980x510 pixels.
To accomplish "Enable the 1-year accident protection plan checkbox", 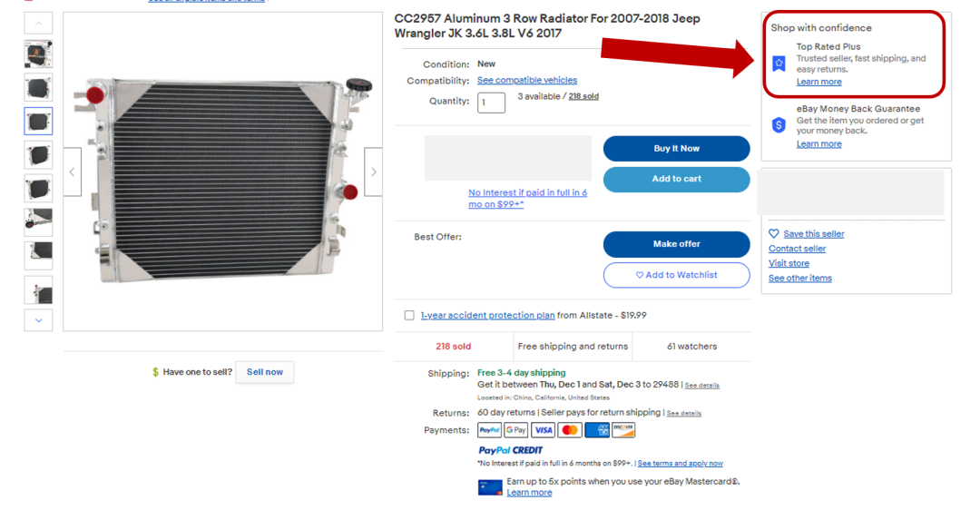I will pyautogui.click(x=409, y=316).
